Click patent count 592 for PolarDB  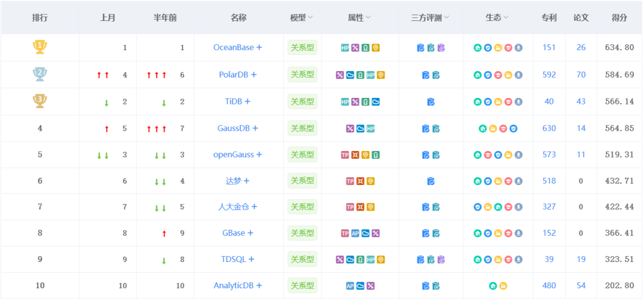pos(549,75)
